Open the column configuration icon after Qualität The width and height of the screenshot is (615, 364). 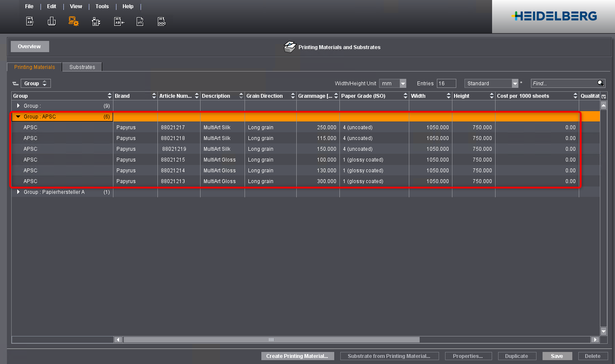click(x=603, y=96)
